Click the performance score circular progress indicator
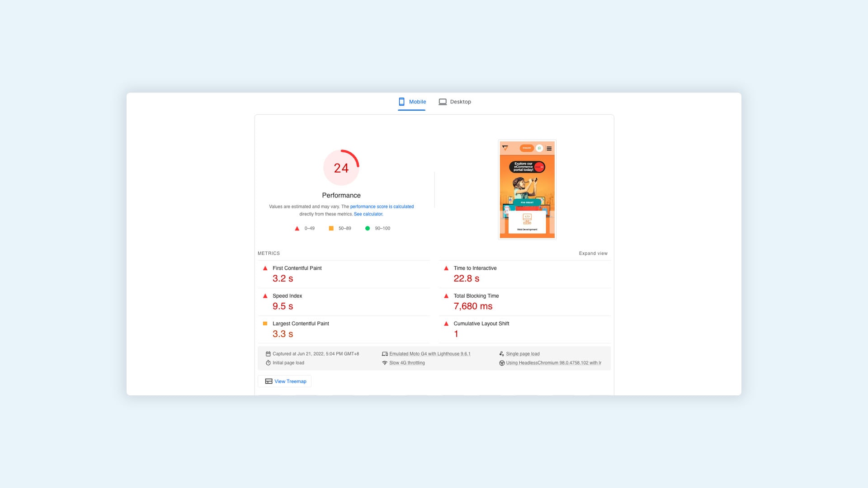The image size is (868, 488). [x=341, y=168]
